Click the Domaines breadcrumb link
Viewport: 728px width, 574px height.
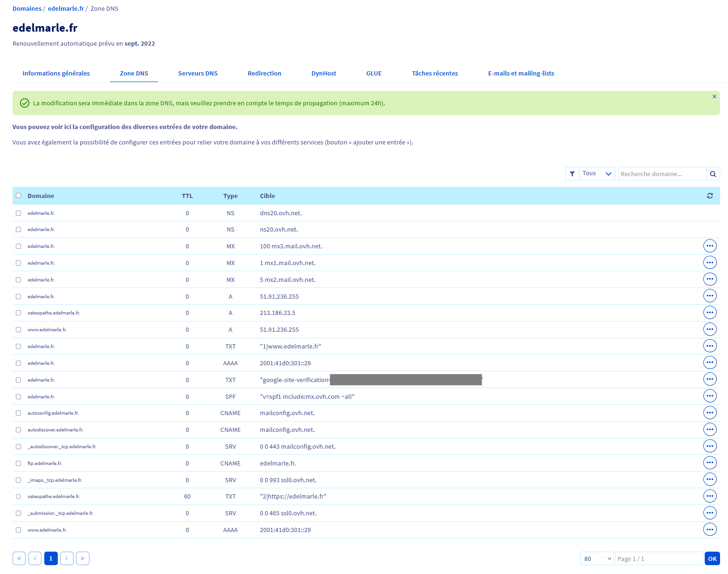27,8
